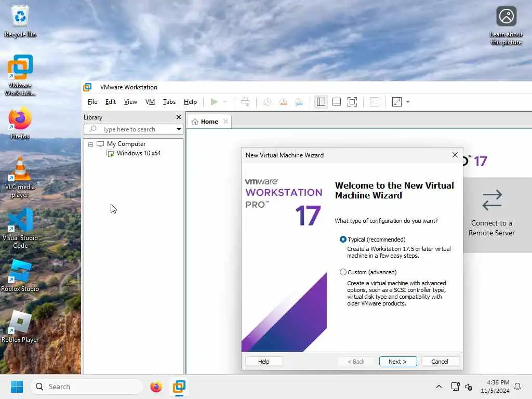Select the Visual Studio Code desktop icon
The image size is (532, 399).
(20, 229)
